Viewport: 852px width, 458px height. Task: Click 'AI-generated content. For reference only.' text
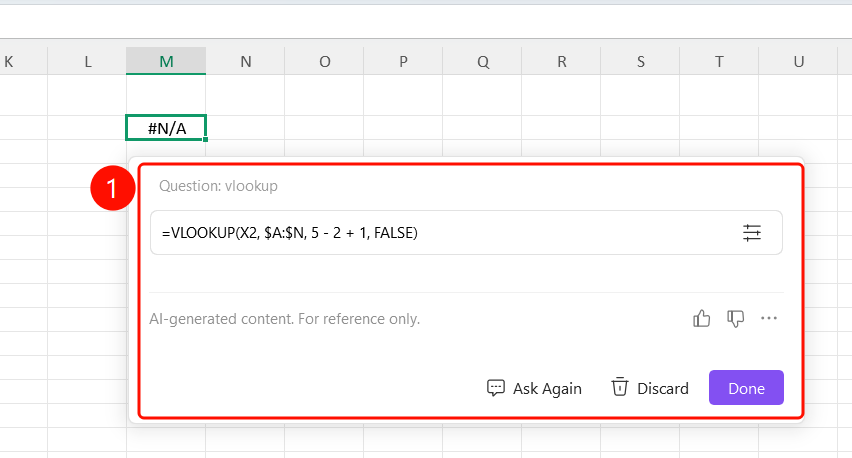pyautogui.click(x=285, y=319)
